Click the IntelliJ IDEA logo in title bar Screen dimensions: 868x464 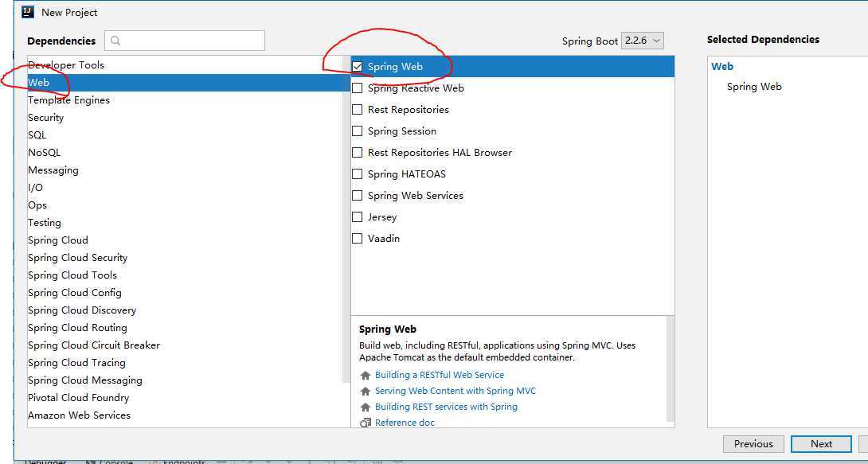point(28,12)
